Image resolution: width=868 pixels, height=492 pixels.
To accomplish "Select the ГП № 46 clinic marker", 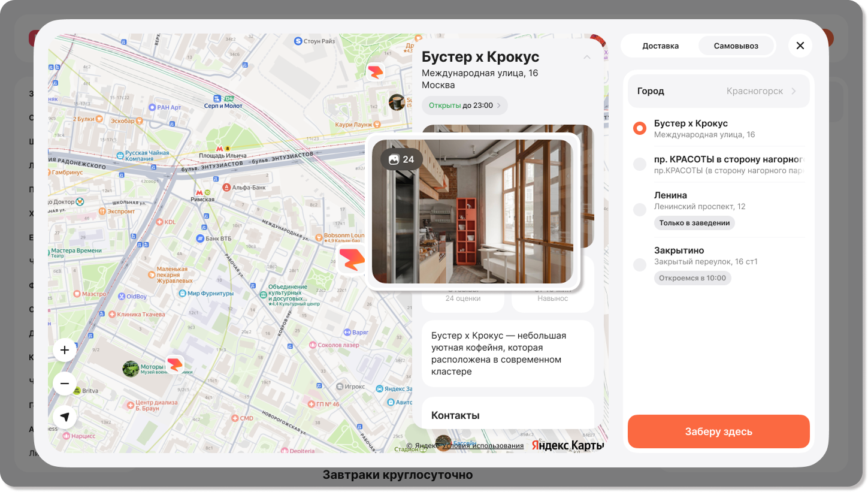I will click(310, 404).
